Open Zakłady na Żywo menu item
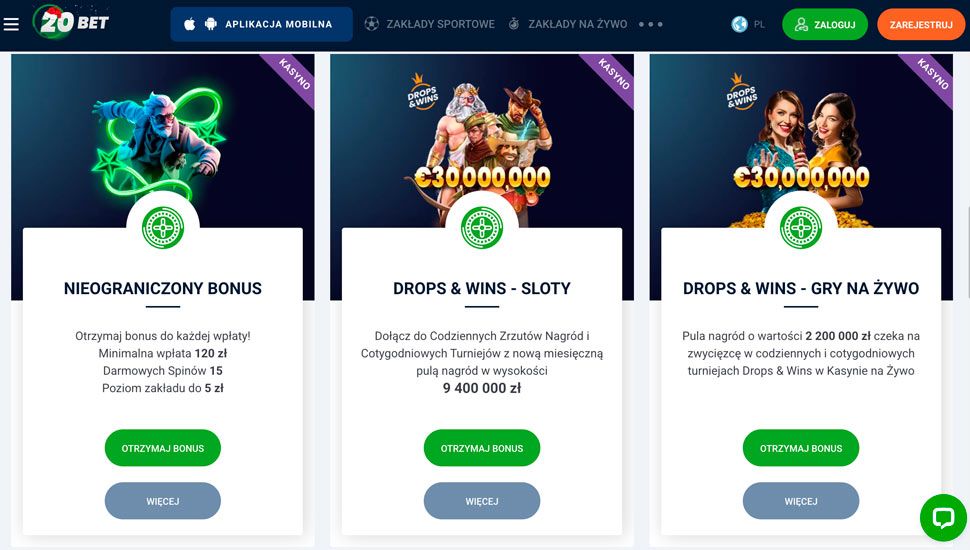The width and height of the screenshot is (970, 550). pos(577,24)
